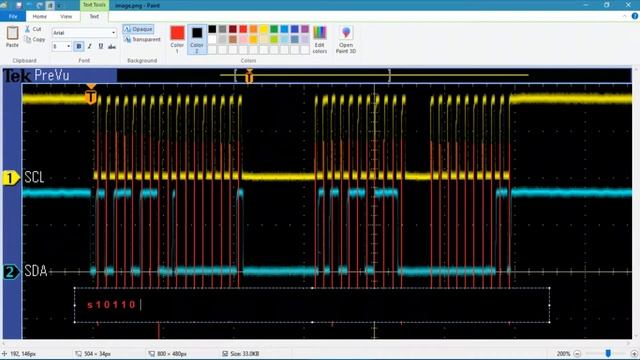The width and height of the screenshot is (640, 360).
Task: Toggle Bold text formatting
Action: click(79, 46)
